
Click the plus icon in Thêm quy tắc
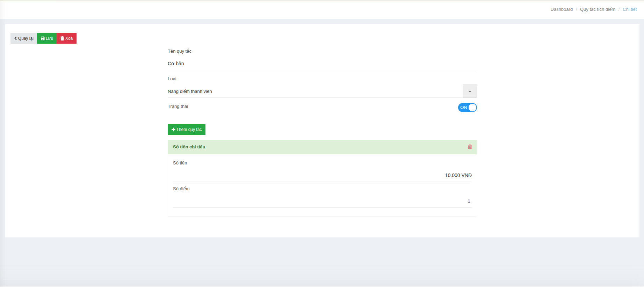click(x=173, y=130)
